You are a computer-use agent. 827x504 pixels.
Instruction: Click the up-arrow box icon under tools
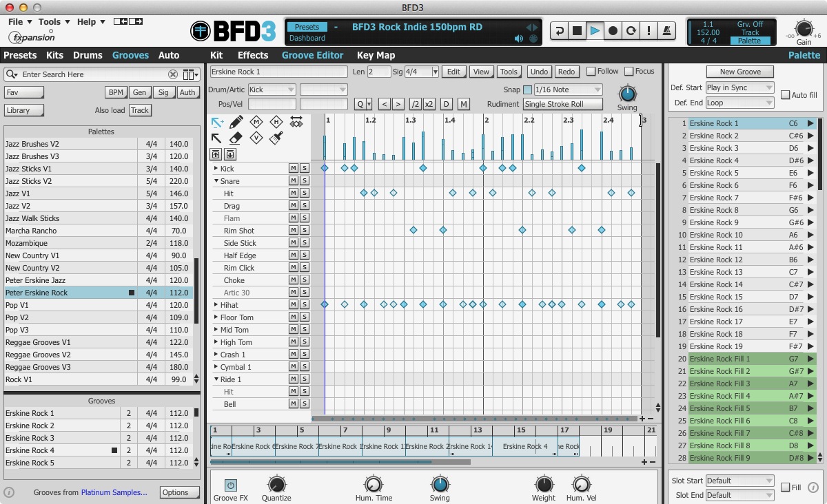click(216, 154)
